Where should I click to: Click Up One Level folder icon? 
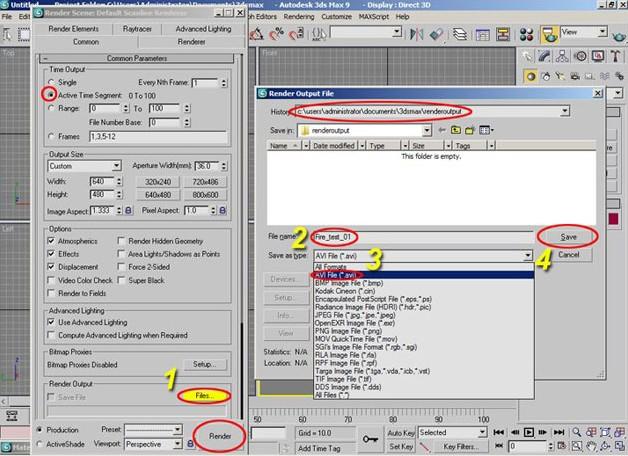(x=456, y=130)
